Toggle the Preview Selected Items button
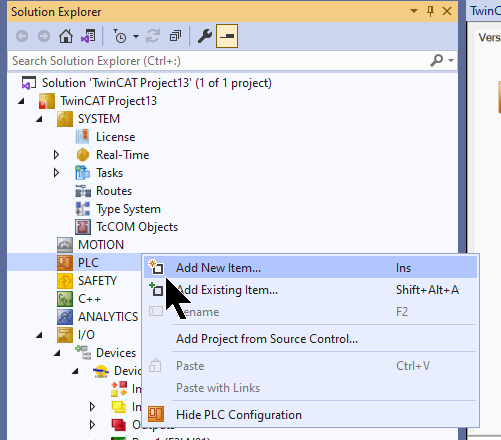Viewport: 501px width, 440px height. (227, 36)
